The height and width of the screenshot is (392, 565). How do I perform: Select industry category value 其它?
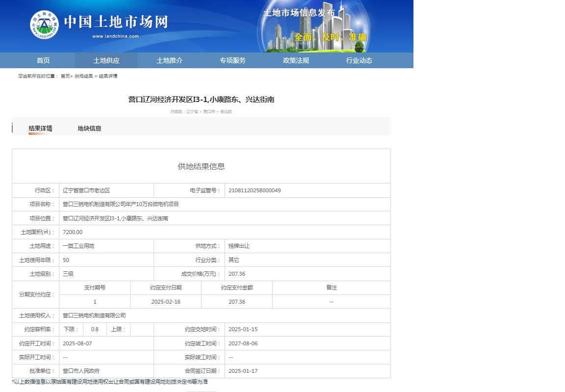point(233,260)
